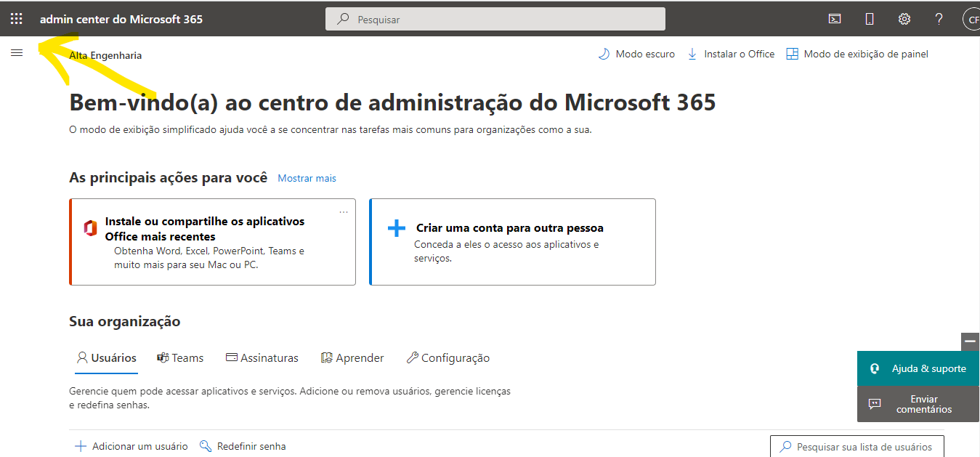This screenshot has height=457, width=980.
Task: Click Redefinir senha
Action: point(243,446)
